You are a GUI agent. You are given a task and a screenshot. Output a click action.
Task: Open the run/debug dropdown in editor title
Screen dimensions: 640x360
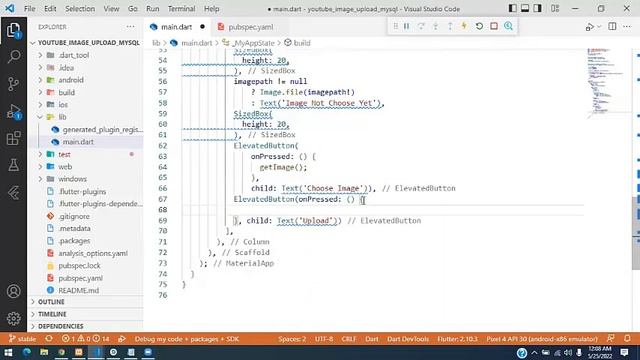pos(599,27)
